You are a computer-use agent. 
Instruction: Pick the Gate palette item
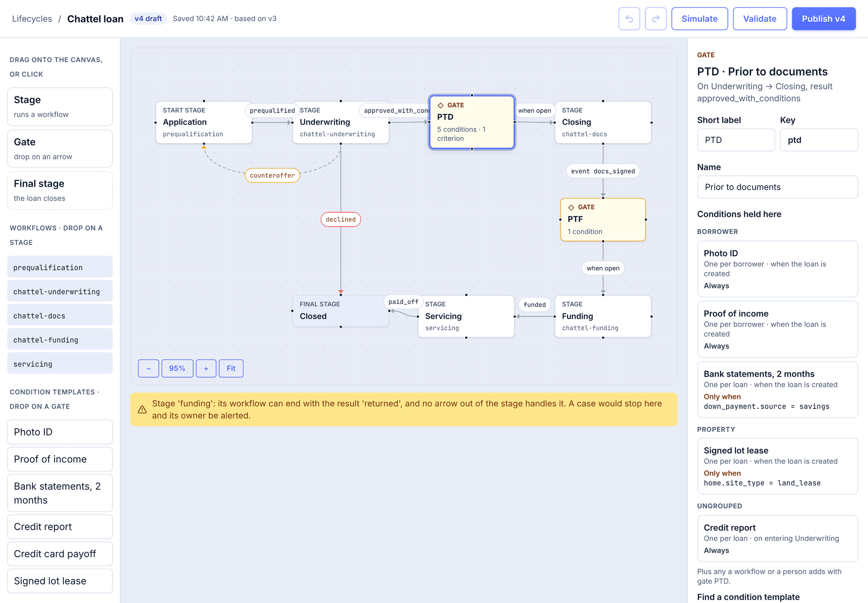(x=60, y=148)
